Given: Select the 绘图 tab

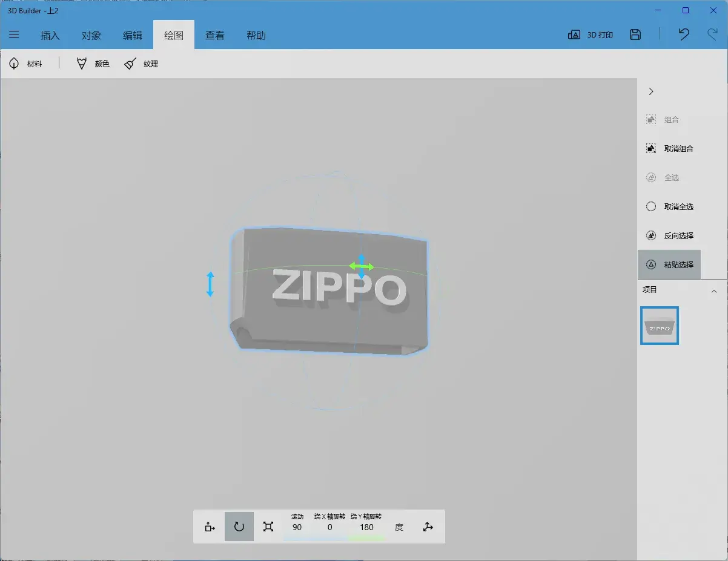Looking at the screenshot, I should [x=174, y=35].
